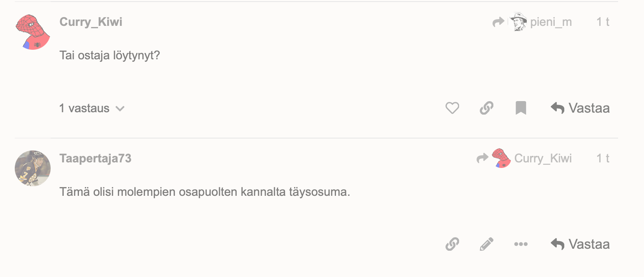Bookmark Curry_Kiwi's post
This screenshot has height=277, width=644.
(x=521, y=108)
